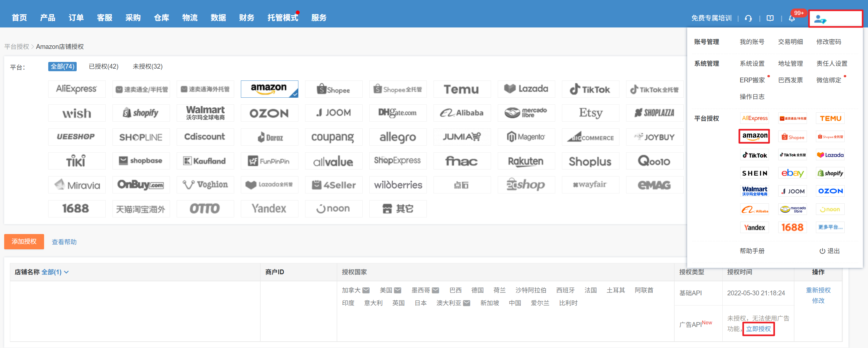Open the 订单 menu in top navigation

76,18
